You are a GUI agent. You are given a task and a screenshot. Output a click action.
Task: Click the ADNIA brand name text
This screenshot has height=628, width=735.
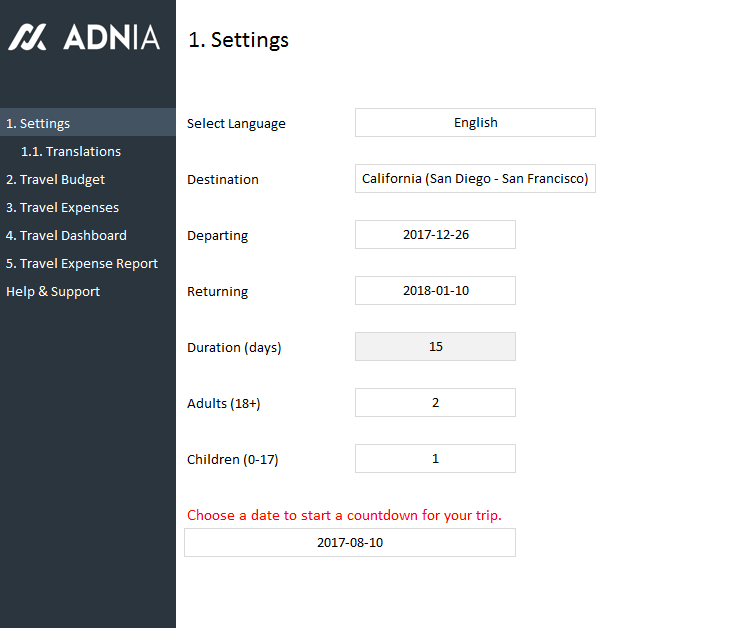tap(111, 38)
